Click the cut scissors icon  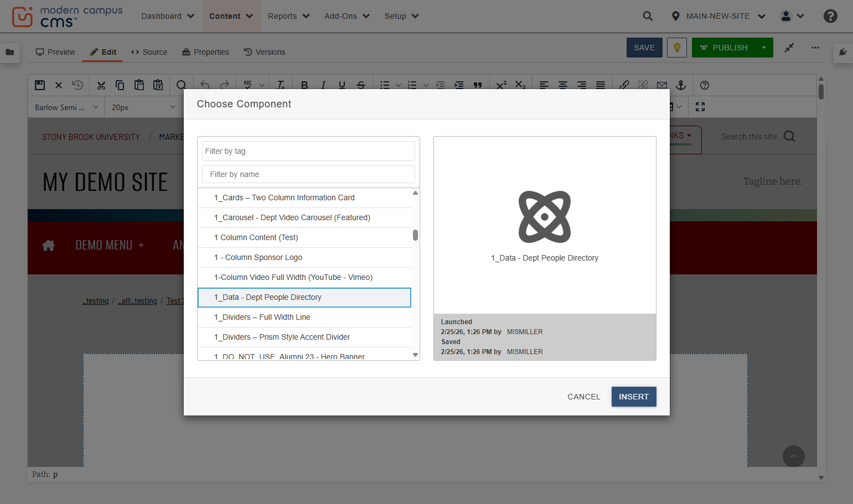point(101,85)
